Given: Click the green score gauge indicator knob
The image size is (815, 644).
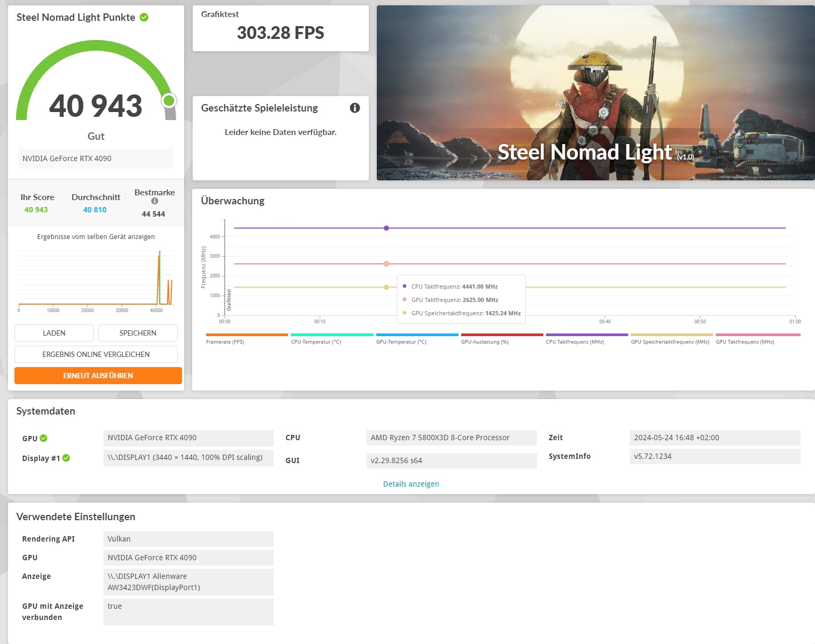Looking at the screenshot, I should 169,100.
